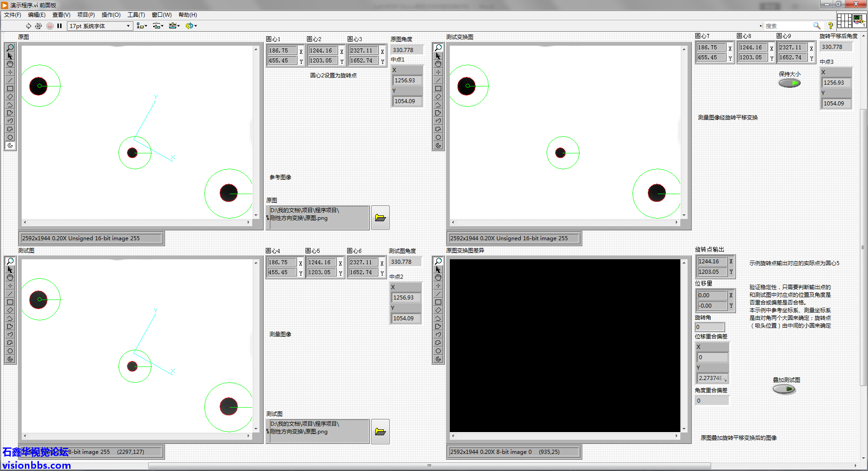The image size is (868, 471).
Task: Toggle the 叠加测试图 switch
Action: (x=784, y=389)
